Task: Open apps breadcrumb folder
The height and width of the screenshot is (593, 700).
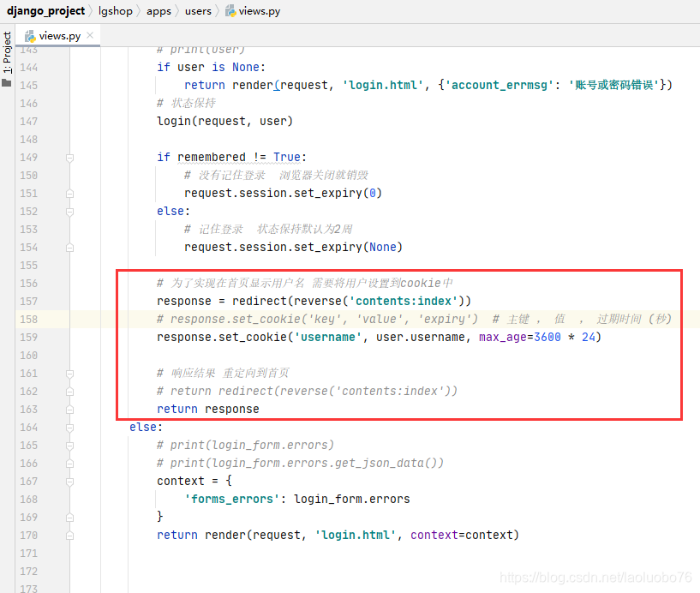Action: coord(159,11)
